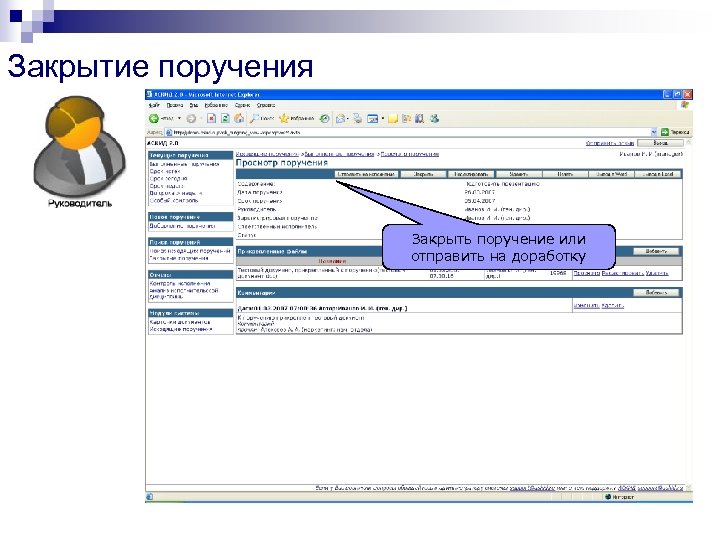Click 'Отправить на исполнение' button
The width and height of the screenshot is (720, 540).
[x=366, y=174]
